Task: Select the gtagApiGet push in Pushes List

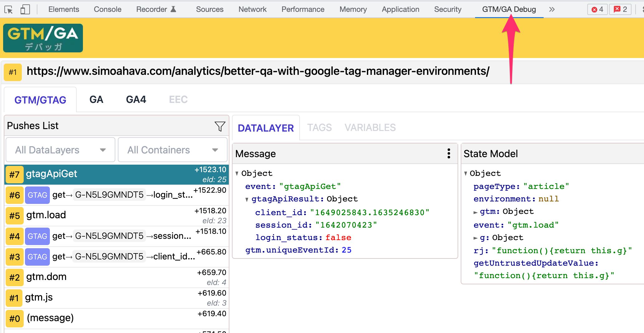Action: coord(94,174)
